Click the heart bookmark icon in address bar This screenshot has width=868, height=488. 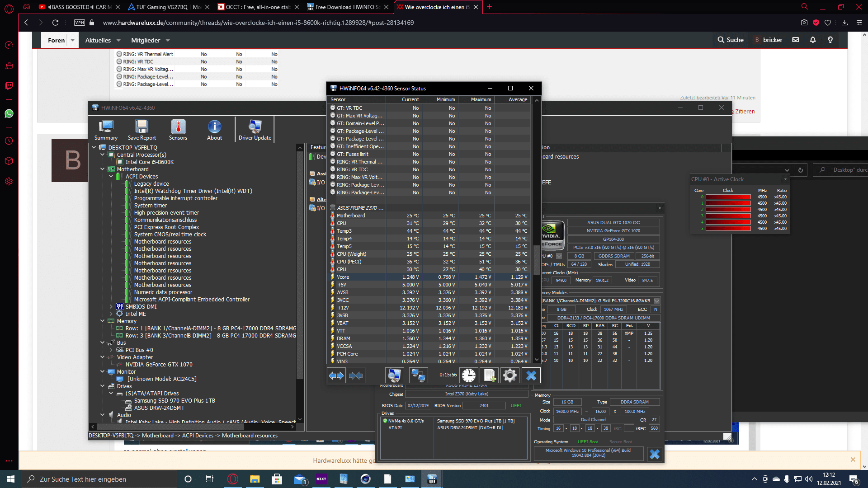828,23
